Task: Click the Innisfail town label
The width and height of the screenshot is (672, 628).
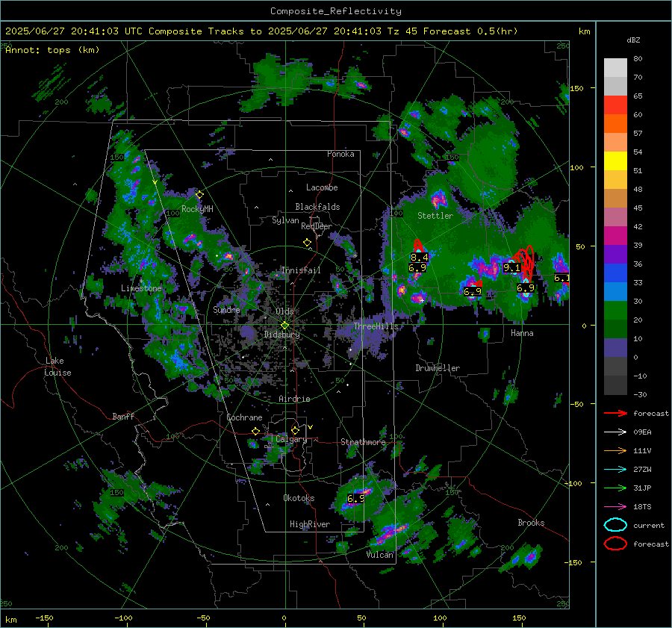Action: [301, 270]
